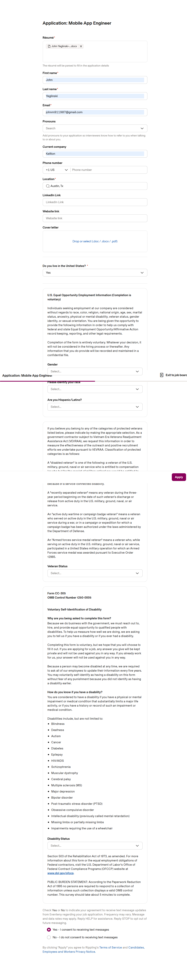Click the LinkedIn Link field
This screenshot has width=187, height=980.
[95, 202]
